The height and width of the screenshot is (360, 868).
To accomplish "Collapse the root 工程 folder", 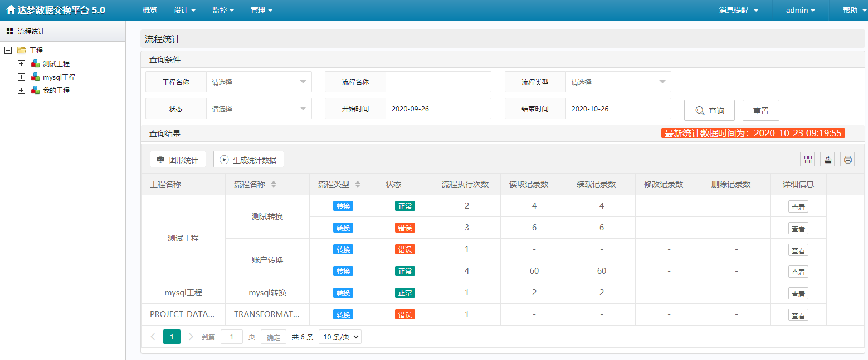I will (8, 50).
